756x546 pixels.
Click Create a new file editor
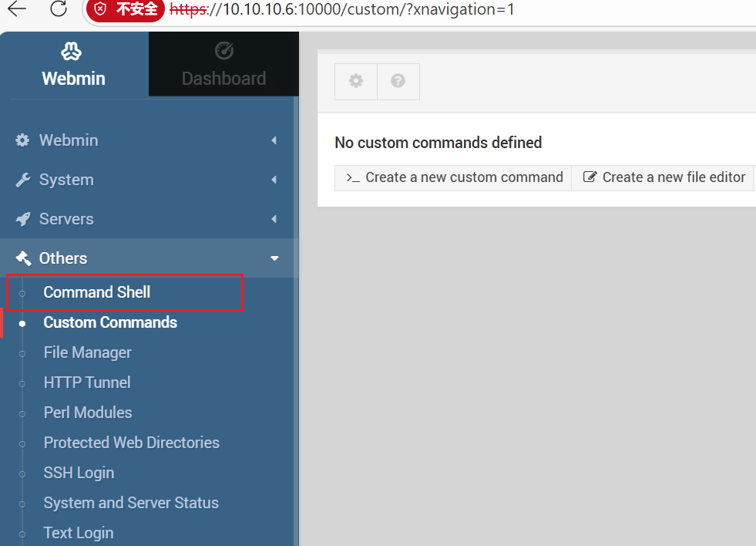click(663, 177)
